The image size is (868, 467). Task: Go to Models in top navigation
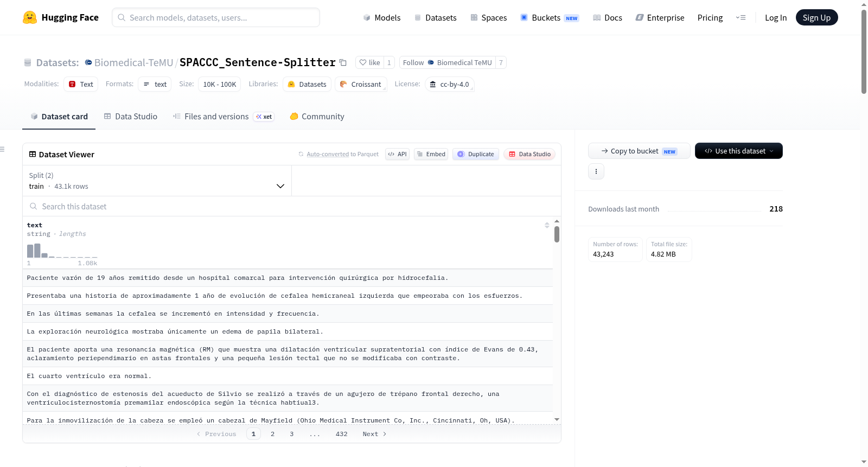click(x=382, y=17)
